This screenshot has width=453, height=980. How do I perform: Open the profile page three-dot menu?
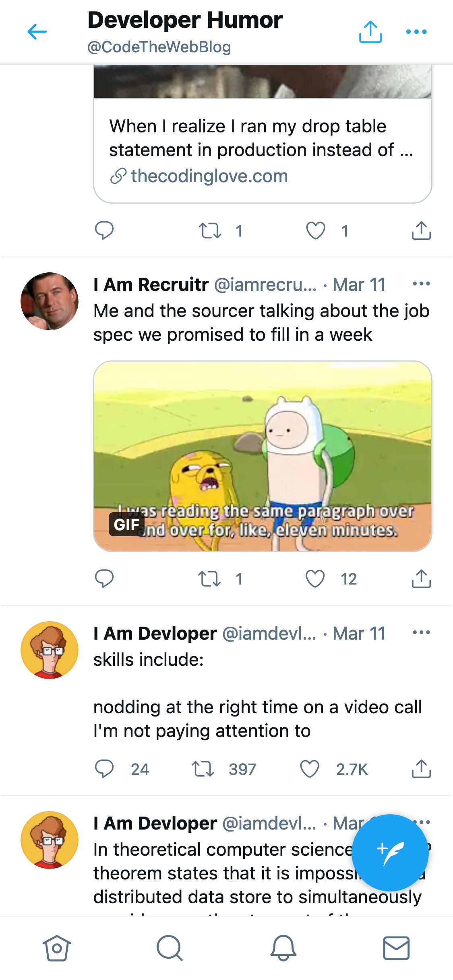(417, 31)
